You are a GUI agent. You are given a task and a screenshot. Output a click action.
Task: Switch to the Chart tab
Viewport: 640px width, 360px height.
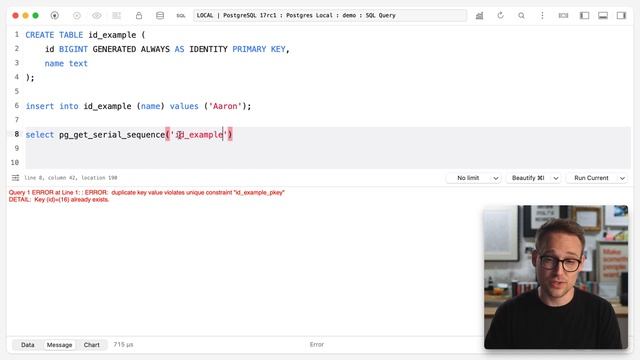click(91, 345)
